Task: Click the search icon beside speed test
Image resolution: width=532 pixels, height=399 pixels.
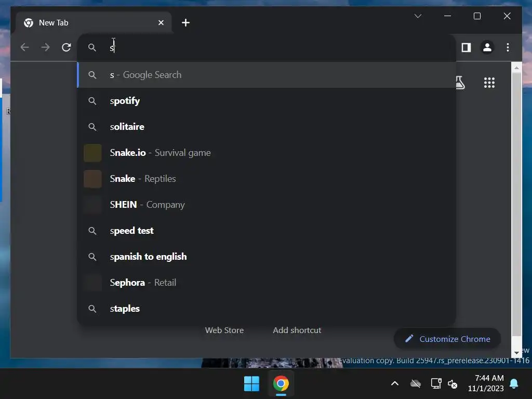Action: 92,231
